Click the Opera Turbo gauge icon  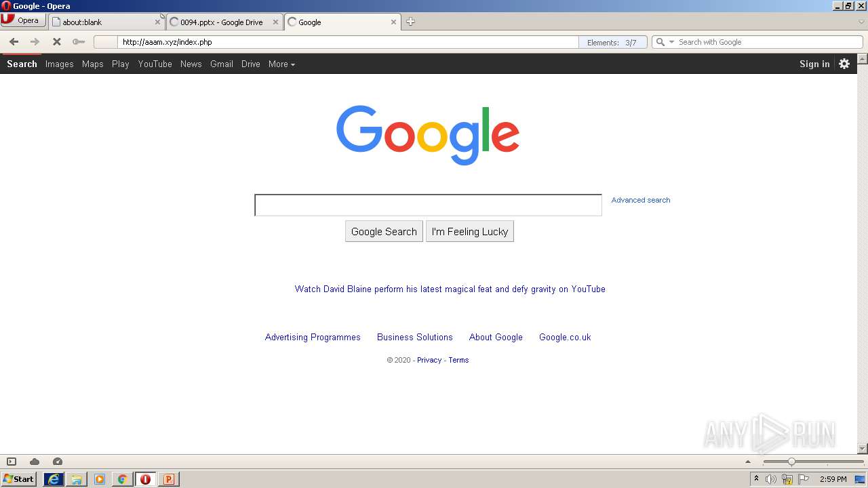[x=58, y=462]
